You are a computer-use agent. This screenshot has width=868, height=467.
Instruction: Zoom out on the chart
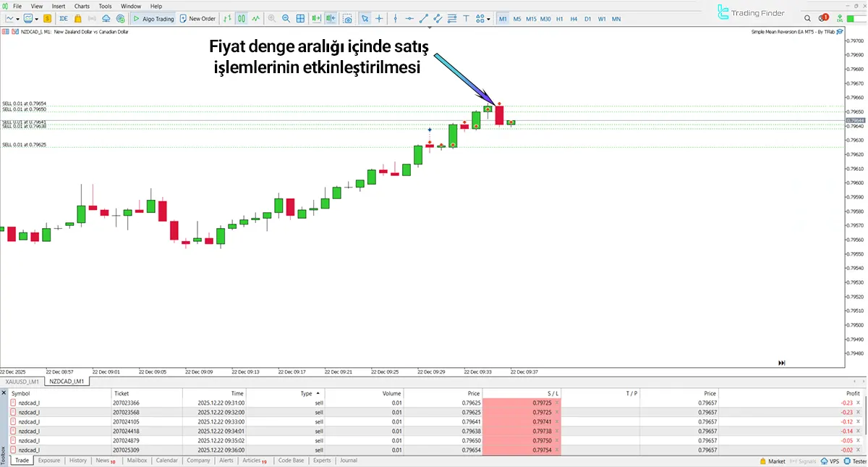coord(286,18)
